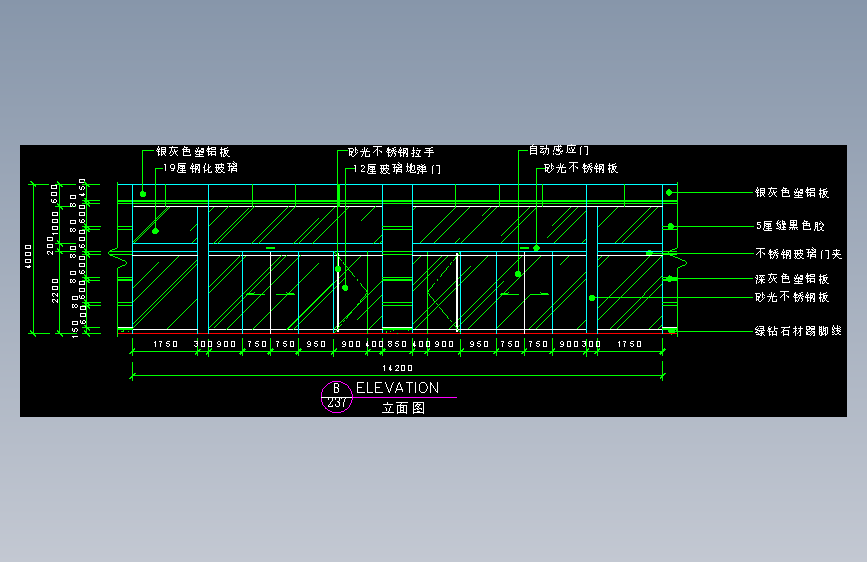Select the ELEVATION title text

398,388
